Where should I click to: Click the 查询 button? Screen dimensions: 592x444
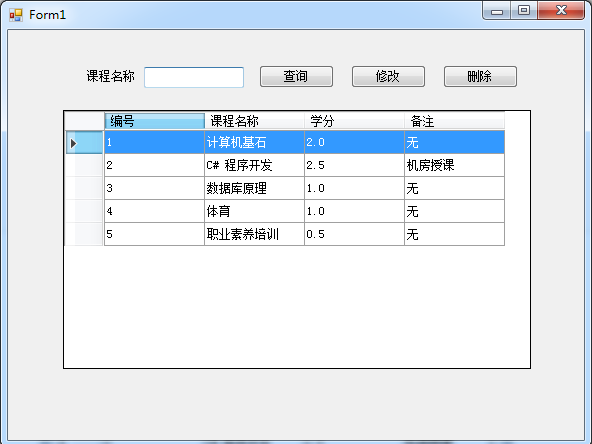[x=296, y=77]
